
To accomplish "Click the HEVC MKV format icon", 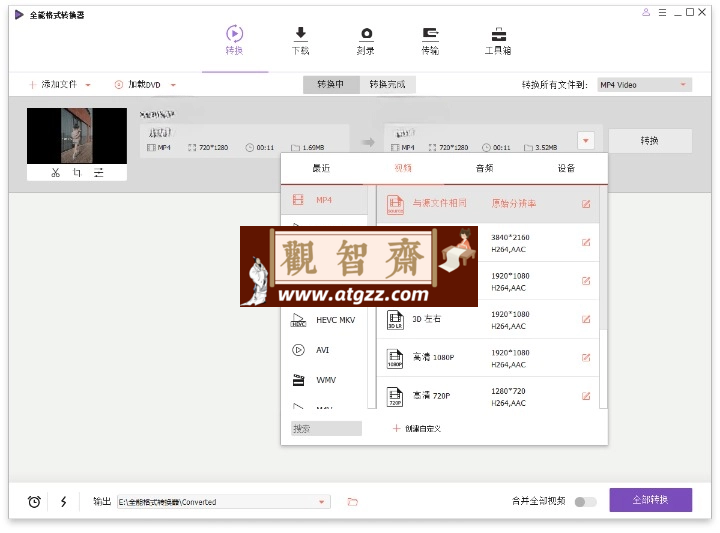I will pos(298,320).
